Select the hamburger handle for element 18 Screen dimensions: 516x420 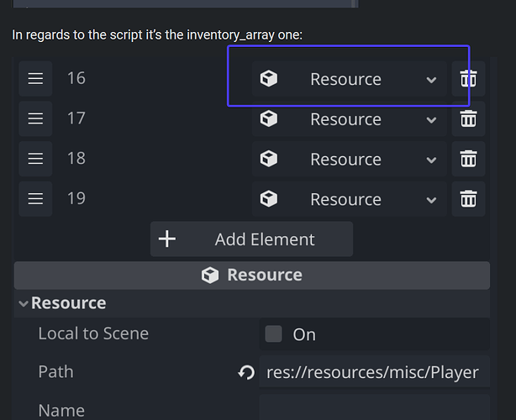pyautogui.click(x=35, y=158)
